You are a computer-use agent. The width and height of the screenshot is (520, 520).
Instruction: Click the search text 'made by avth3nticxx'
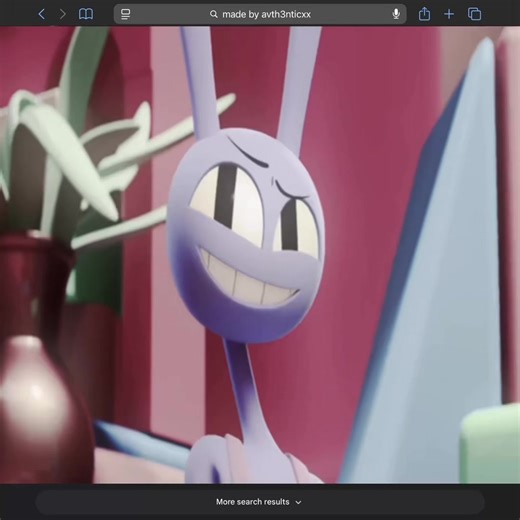coord(266,14)
